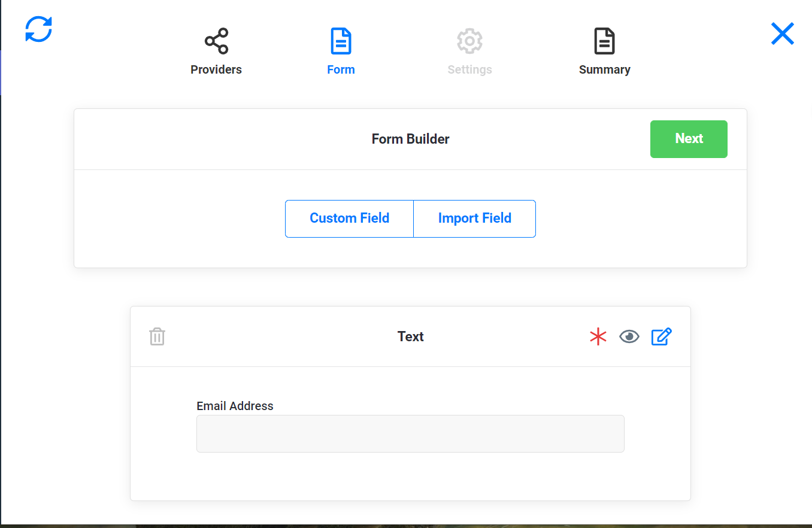Select the Form step label
The image size is (812, 528).
(x=340, y=69)
